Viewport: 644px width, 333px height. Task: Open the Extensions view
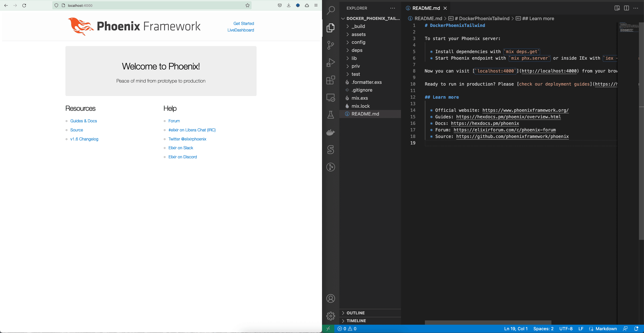coord(331,80)
